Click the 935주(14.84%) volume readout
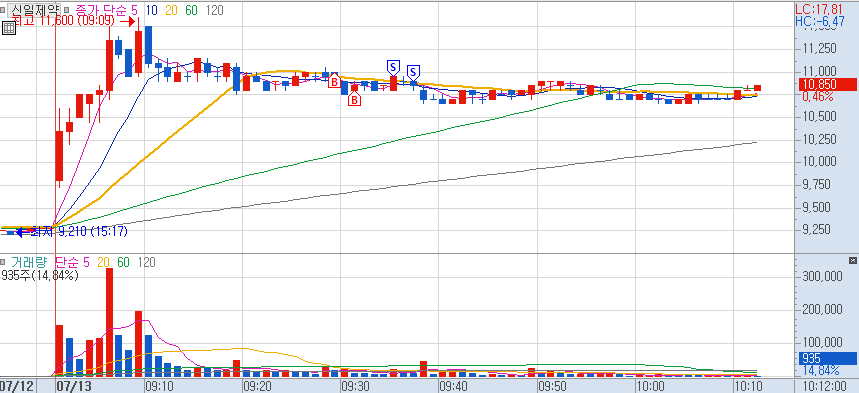Image resolution: width=859 pixels, height=393 pixels. click(x=39, y=275)
